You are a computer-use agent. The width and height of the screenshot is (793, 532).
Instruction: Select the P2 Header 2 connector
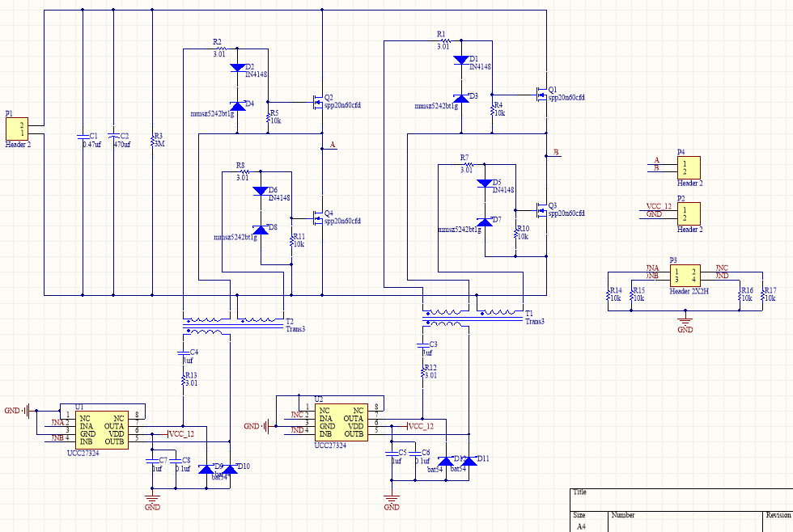(689, 213)
